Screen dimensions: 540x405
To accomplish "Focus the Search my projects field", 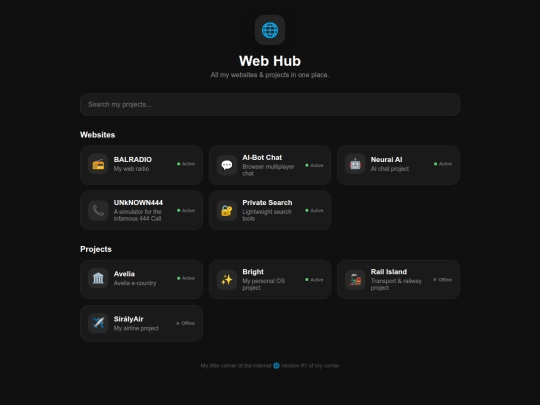I will tap(270, 104).
